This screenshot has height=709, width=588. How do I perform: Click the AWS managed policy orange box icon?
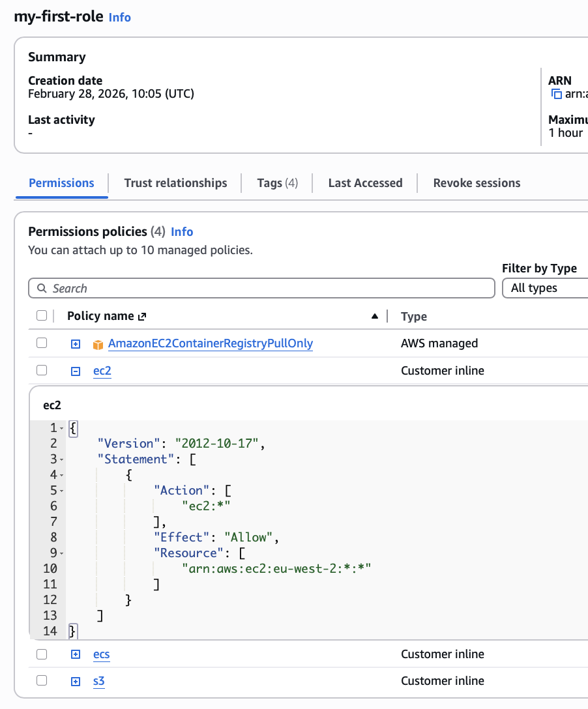point(98,344)
